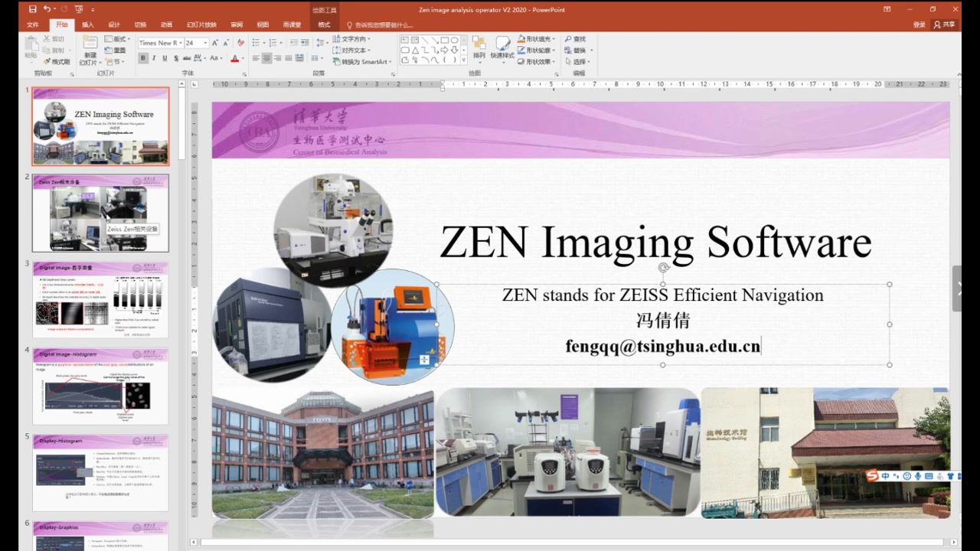Click New Slide (新建幻灯片) icon
The width and height of the screenshot is (980, 551).
tap(90, 50)
